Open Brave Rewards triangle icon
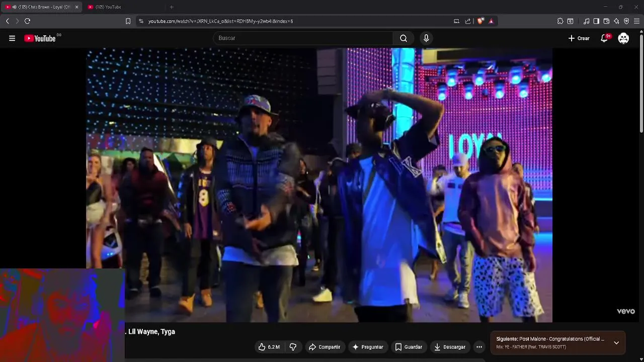The height and width of the screenshot is (362, 644). coord(491,21)
